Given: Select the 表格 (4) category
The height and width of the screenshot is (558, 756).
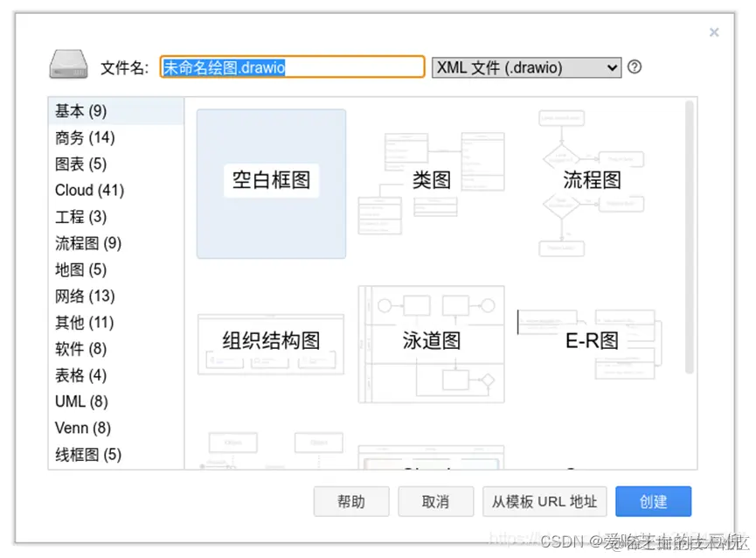Looking at the screenshot, I should click(x=115, y=375).
